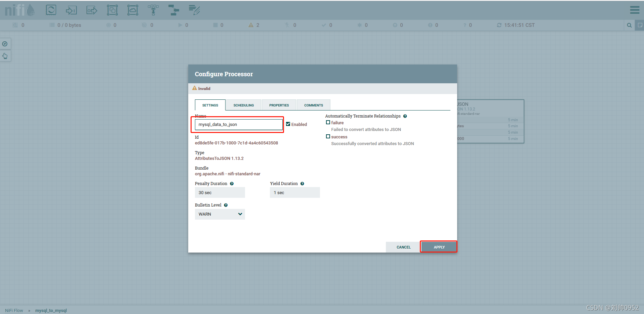Select the Input Port toolbar icon
644x314 pixels.
coord(71,10)
